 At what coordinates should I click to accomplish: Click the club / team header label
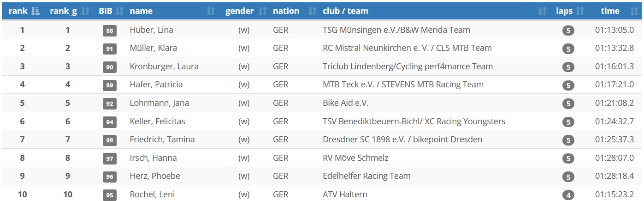[345, 11]
